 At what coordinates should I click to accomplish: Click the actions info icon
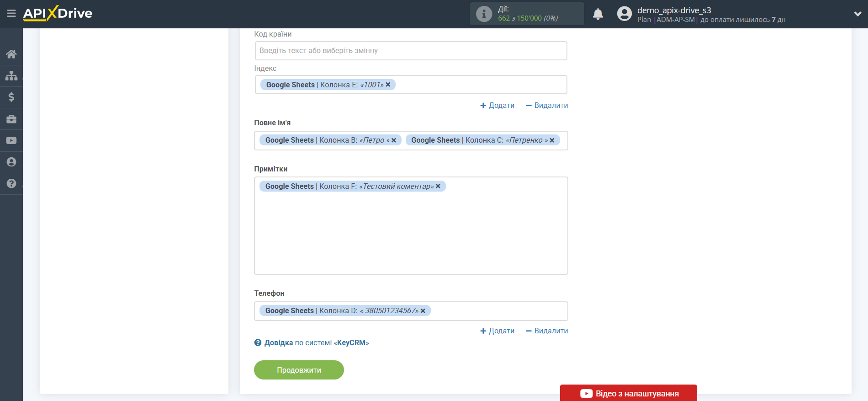pos(484,14)
